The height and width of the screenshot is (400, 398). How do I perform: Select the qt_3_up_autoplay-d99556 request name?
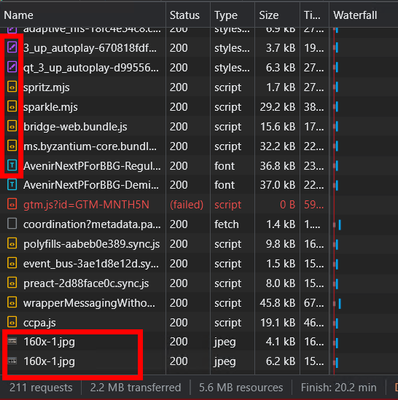[91, 68]
